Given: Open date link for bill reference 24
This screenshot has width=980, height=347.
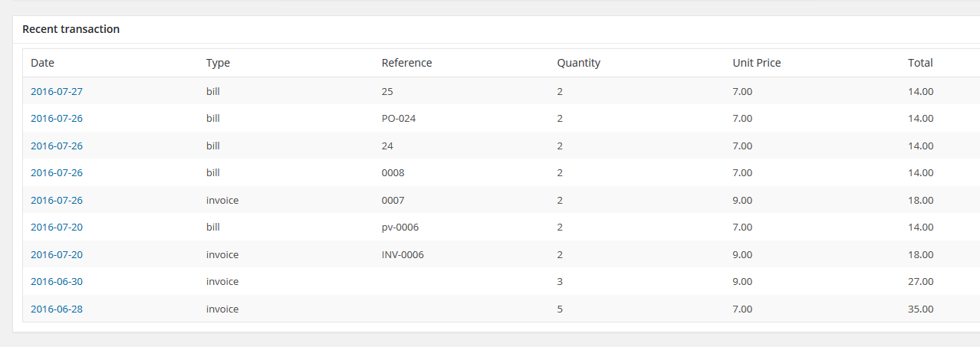Looking at the screenshot, I should click(57, 146).
